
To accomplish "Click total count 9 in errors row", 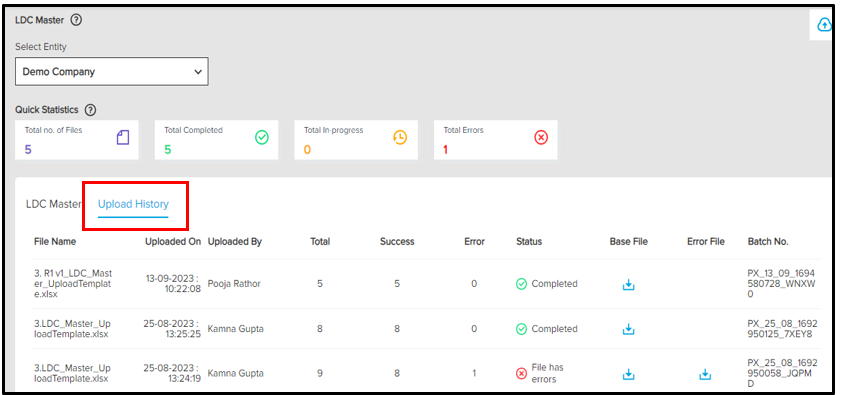I will [x=320, y=374].
